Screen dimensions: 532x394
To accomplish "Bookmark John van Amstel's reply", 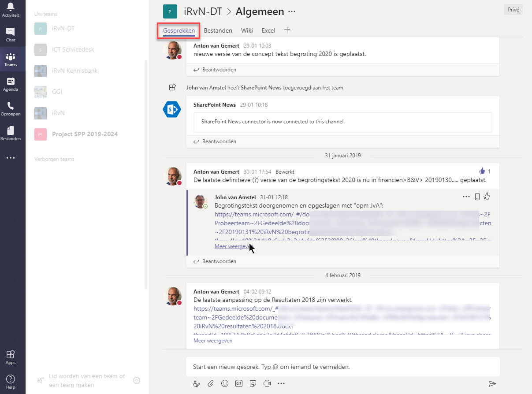I will 477,197.
